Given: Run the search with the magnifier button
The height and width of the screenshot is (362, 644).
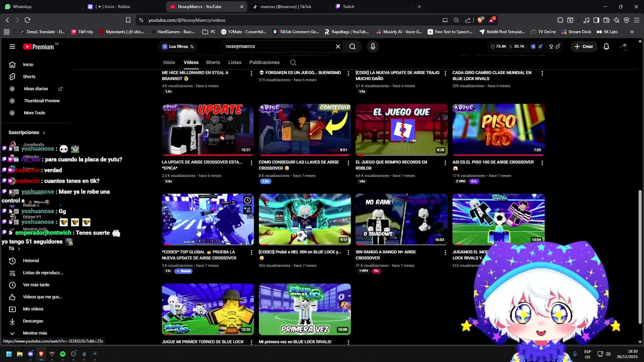Looking at the screenshot, I should pyautogui.click(x=352, y=46).
